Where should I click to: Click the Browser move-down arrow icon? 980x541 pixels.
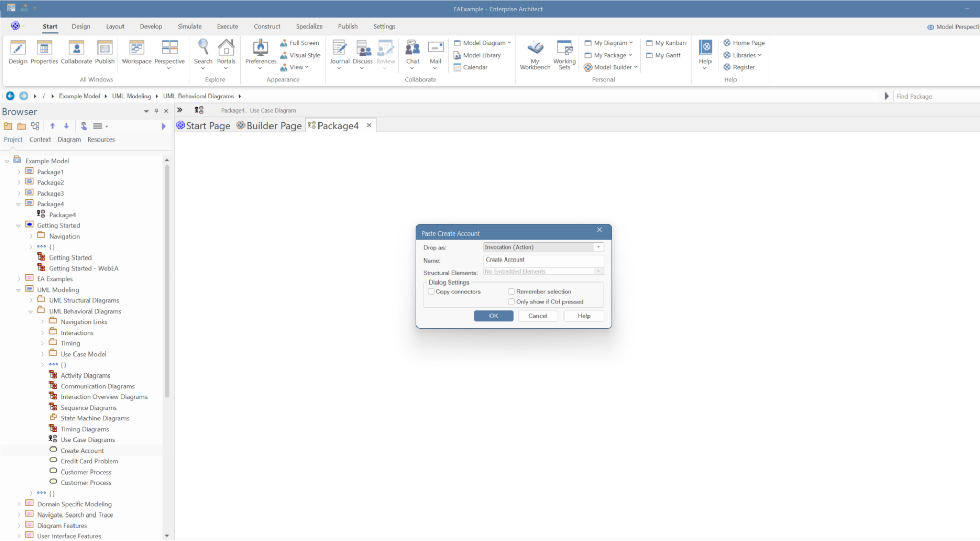point(66,126)
